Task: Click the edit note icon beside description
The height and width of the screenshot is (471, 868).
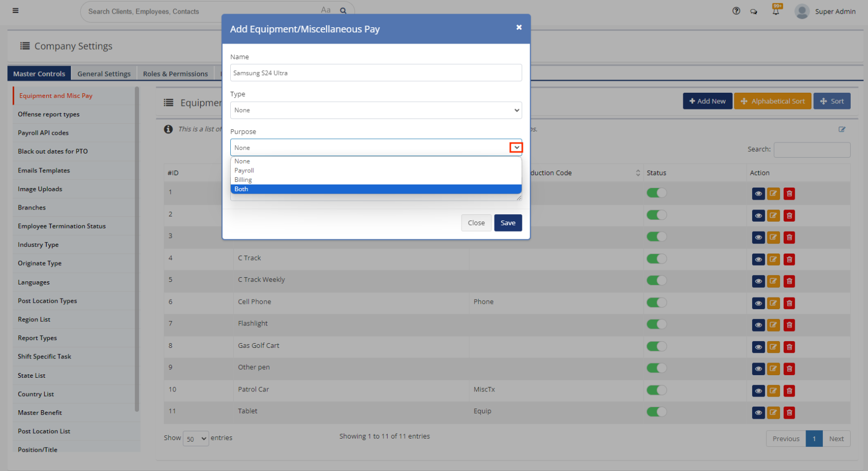Action: pos(842,129)
